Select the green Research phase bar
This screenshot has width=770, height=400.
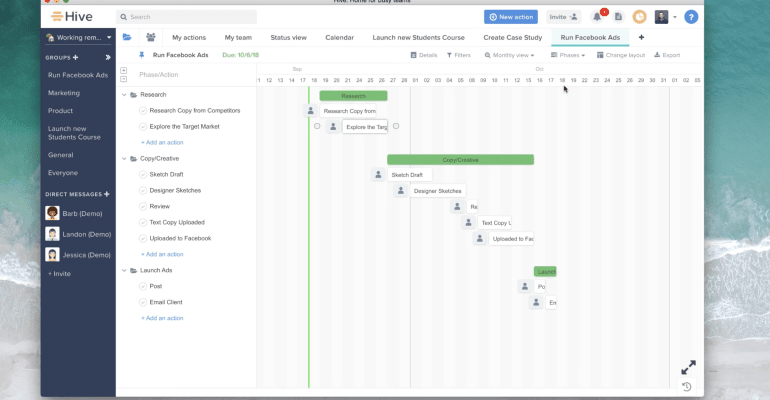(x=354, y=96)
